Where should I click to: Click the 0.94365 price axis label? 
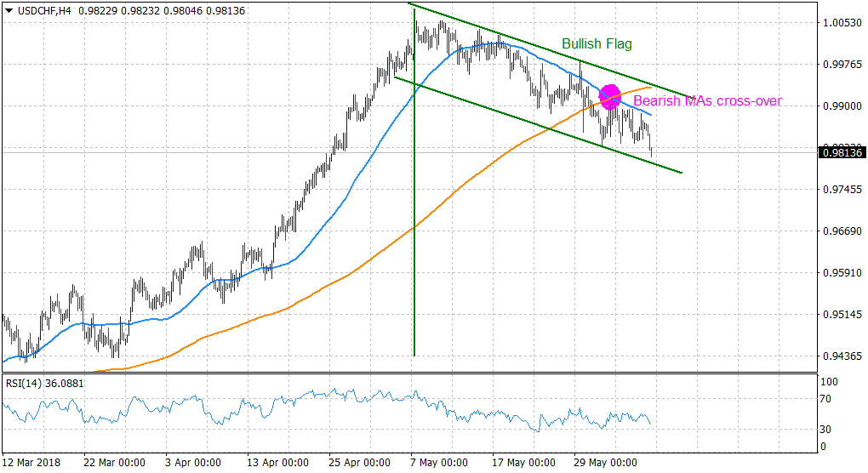840,356
